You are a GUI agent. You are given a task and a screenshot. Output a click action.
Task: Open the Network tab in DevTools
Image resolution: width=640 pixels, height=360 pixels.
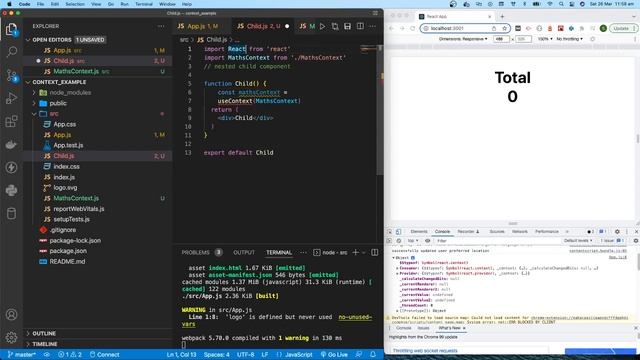520,231
